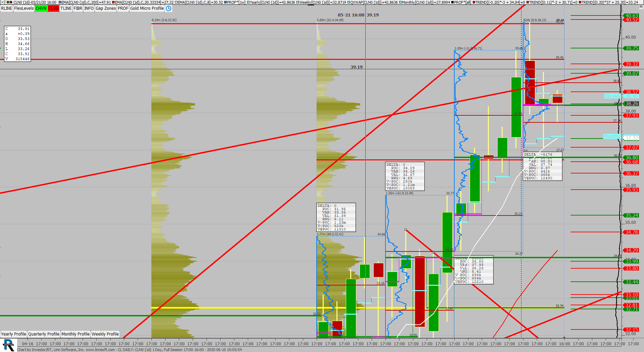644x352 pixels.
Task: Click the FIBR toolbar button
Action: pos(78,8)
